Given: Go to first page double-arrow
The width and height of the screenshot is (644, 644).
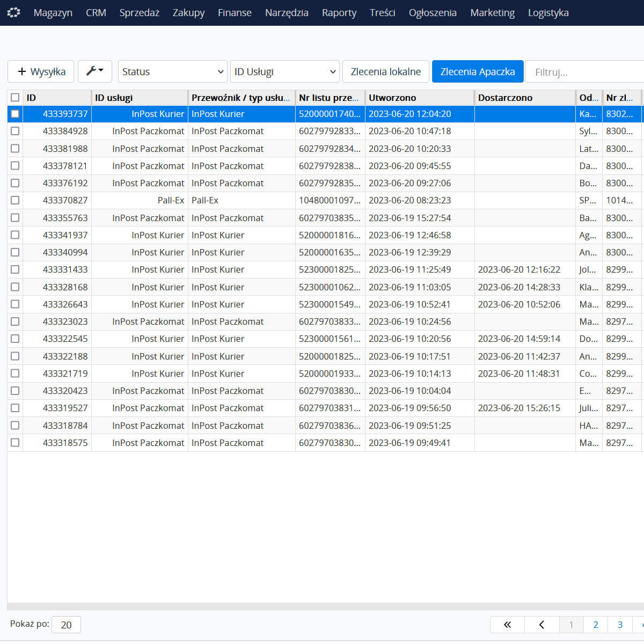Looking at the screenshot, I should 507,625.
